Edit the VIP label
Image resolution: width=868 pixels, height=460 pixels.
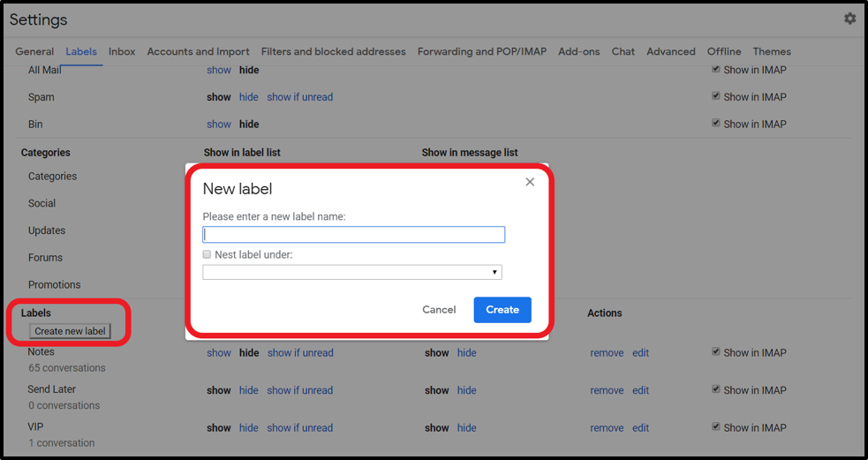click(x=640, y=428)
